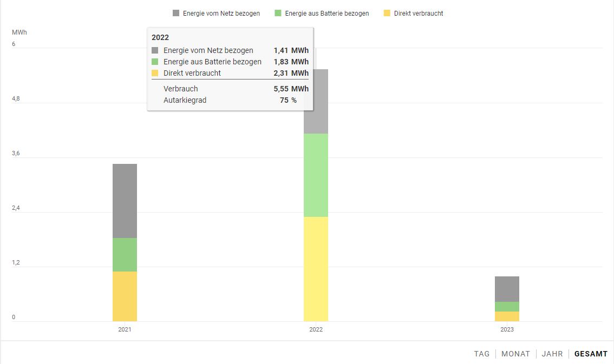614x364 pixels.
Task: Click the green battery segment of the 2022 bar
Action: (x=316, y=175)
